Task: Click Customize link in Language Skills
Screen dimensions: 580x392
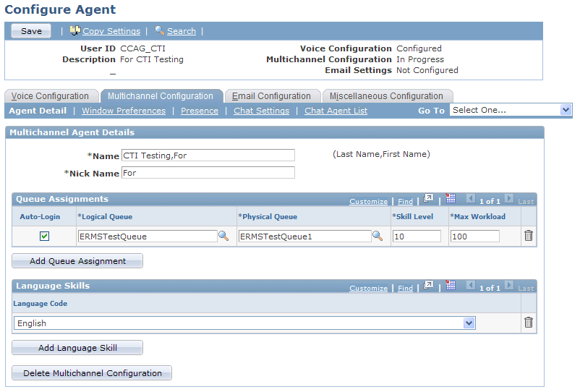Action: coord(368,288)
